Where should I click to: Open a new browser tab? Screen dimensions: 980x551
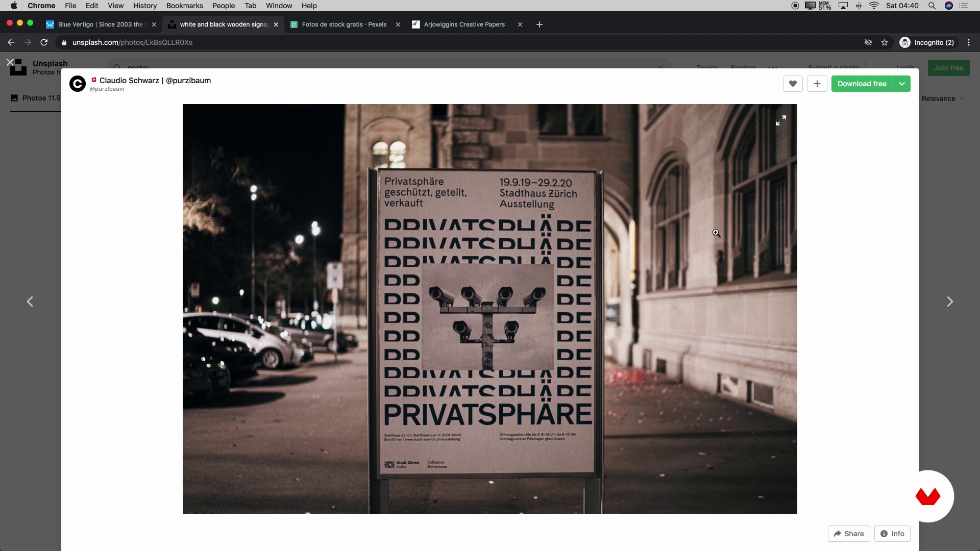(540, 24)
